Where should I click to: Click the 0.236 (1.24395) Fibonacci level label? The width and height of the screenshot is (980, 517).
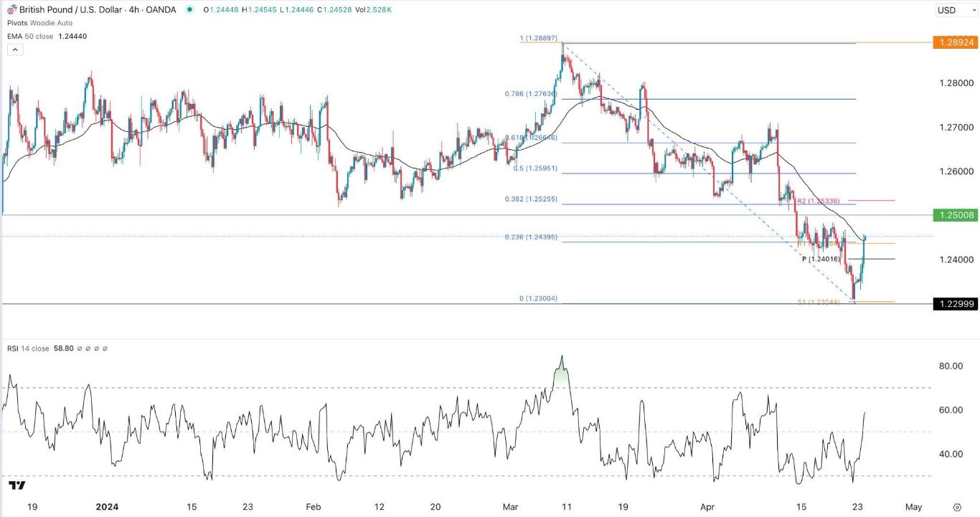531,237
